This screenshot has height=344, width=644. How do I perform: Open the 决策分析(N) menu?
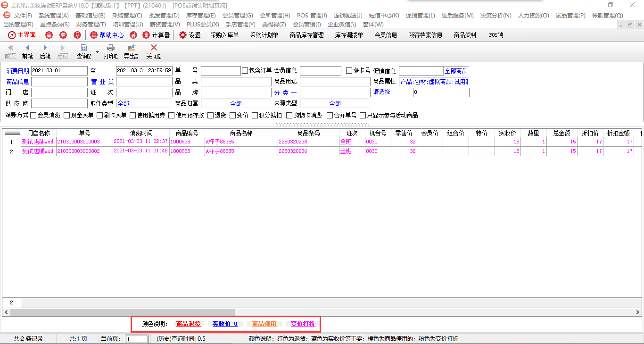496,16
